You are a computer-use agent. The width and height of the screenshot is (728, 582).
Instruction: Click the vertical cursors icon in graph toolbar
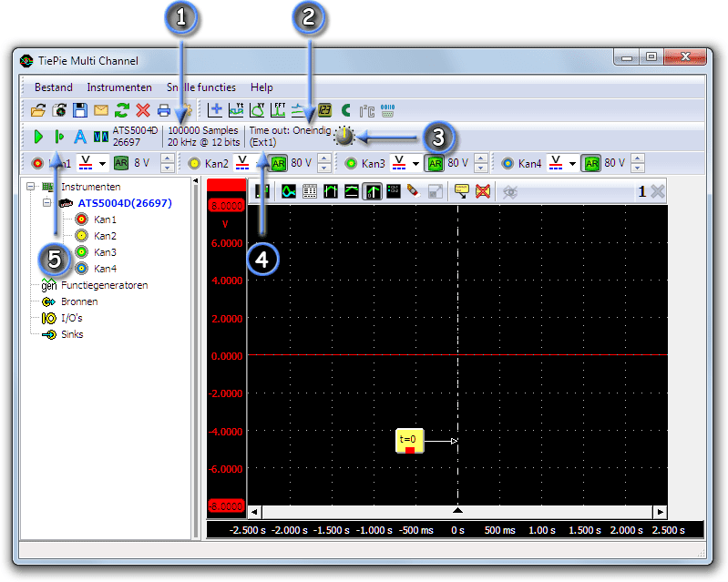(331, 190)
